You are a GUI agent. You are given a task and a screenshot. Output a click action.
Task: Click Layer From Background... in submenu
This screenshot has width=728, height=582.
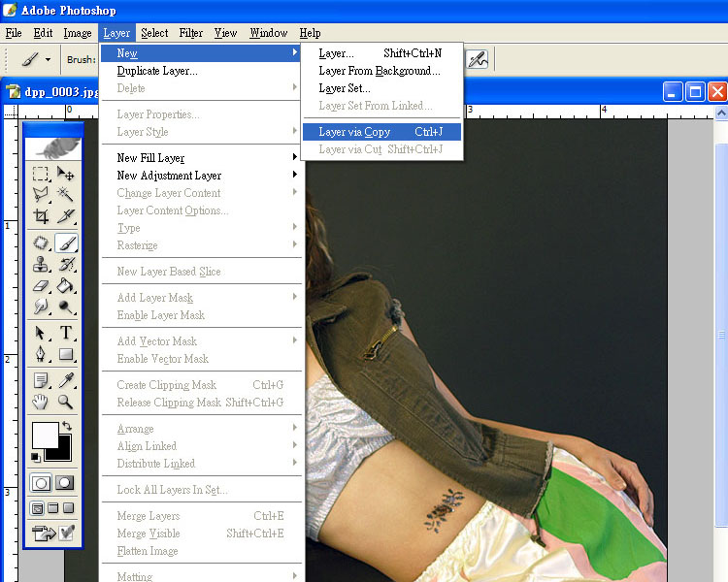click(380, 71)
